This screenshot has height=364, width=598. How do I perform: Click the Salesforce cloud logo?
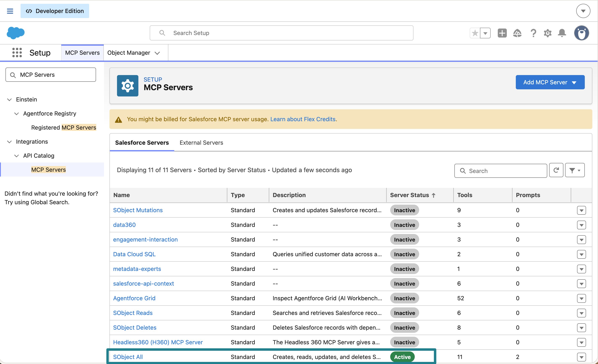point(16,33)
